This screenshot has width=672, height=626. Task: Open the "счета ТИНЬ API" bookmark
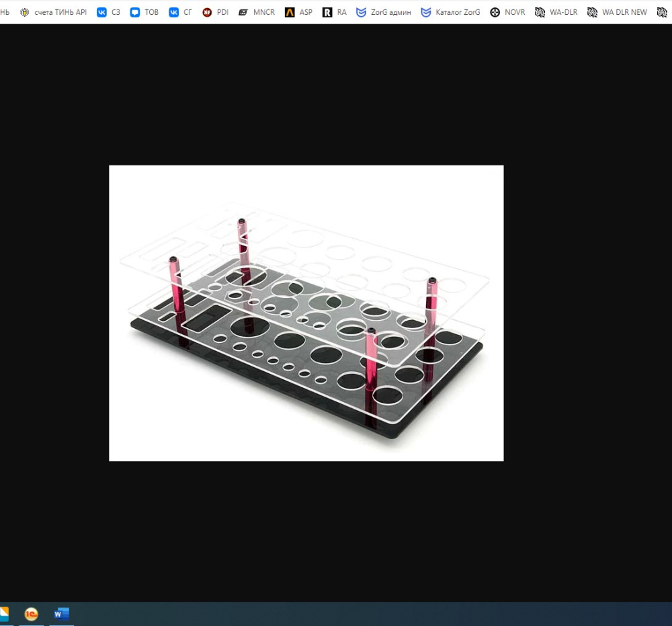tap(53, 12)
